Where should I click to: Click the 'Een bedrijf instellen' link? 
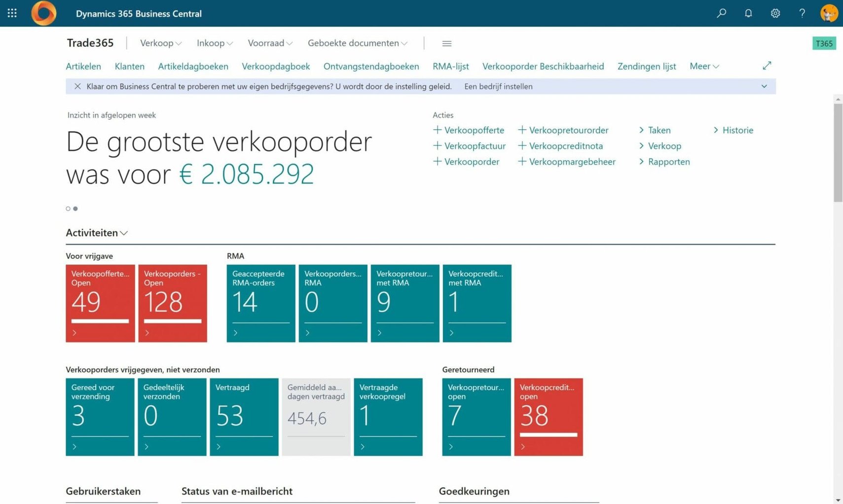[x=498, y=86]
